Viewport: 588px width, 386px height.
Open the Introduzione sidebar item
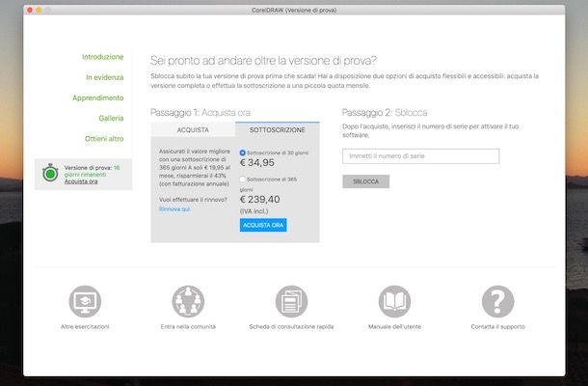[x=103, y=57]
